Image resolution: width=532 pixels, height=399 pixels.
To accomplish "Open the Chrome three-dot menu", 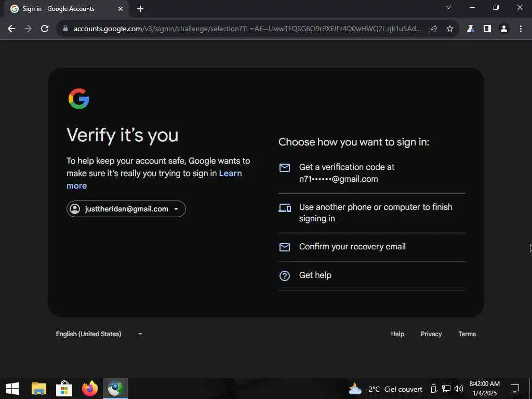I will point(521,29).
